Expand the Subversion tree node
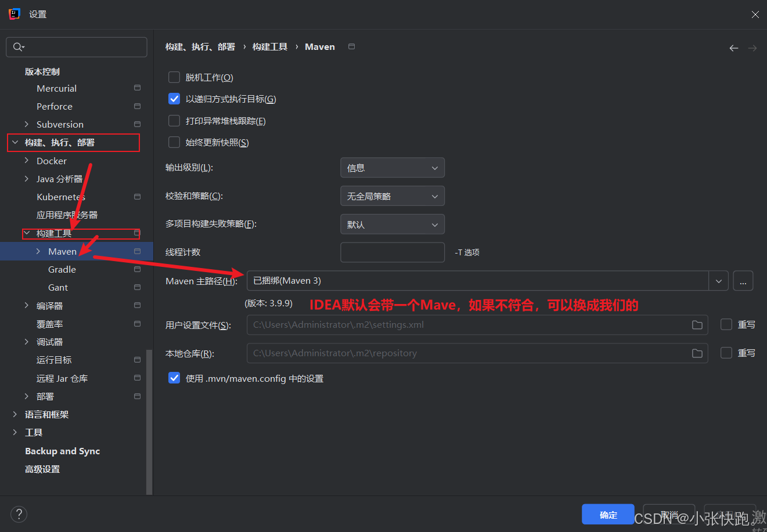The image size is (767, 532). [x=26, y=124]
